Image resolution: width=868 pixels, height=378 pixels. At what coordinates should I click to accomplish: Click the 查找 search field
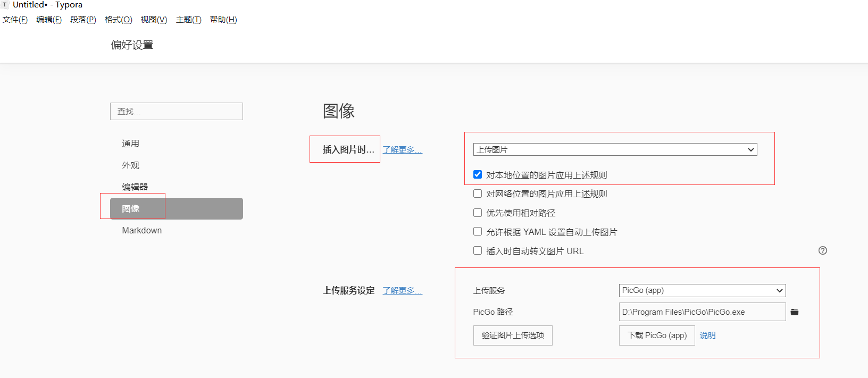[177, 111]
